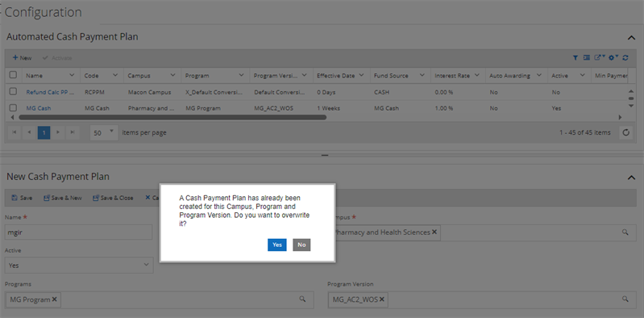Go to next page of grid
Image resolution: width=644 pixels, height=318 pixels.
click(x=58, y=132)
